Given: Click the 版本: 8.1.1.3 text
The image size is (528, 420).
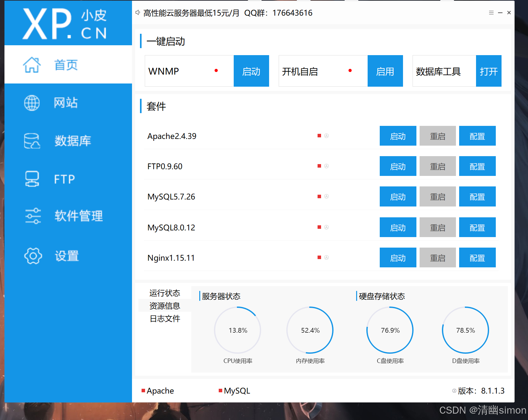Looking at the screenshot, I should (481, 391).
